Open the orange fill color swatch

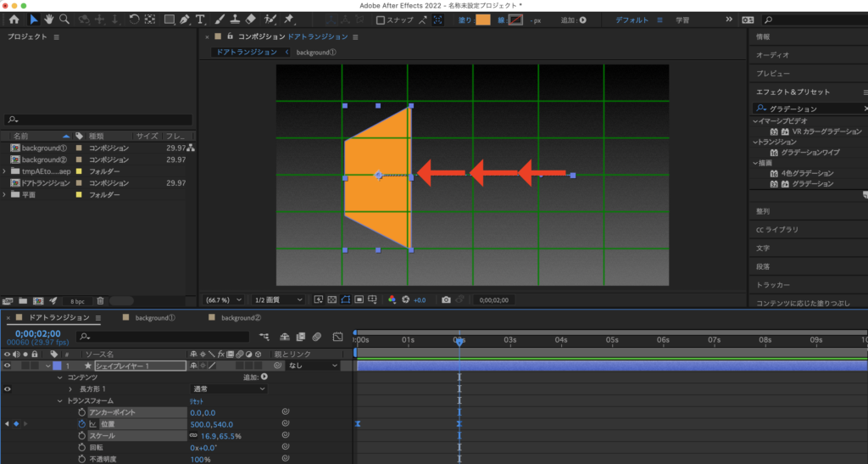click(483, 20)
